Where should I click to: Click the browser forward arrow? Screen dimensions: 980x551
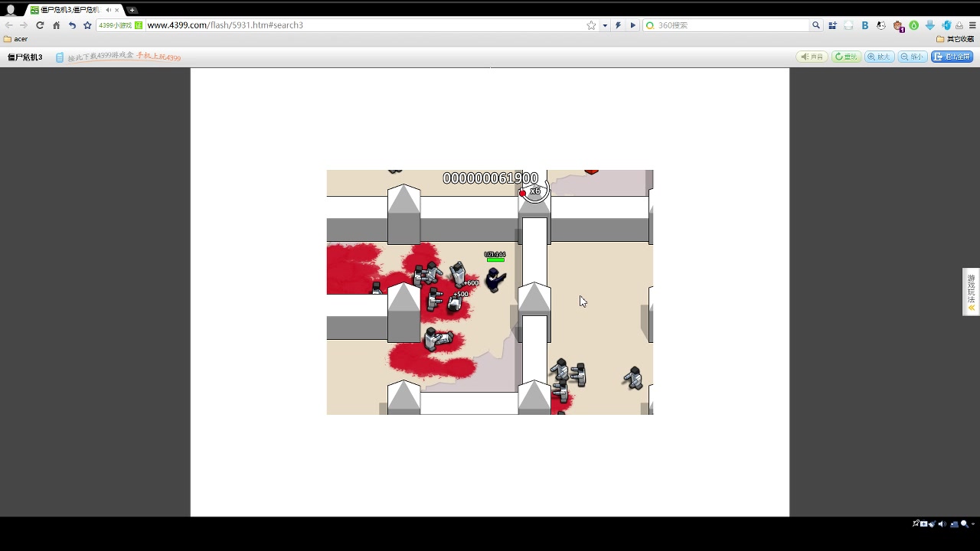pos(24,25)
